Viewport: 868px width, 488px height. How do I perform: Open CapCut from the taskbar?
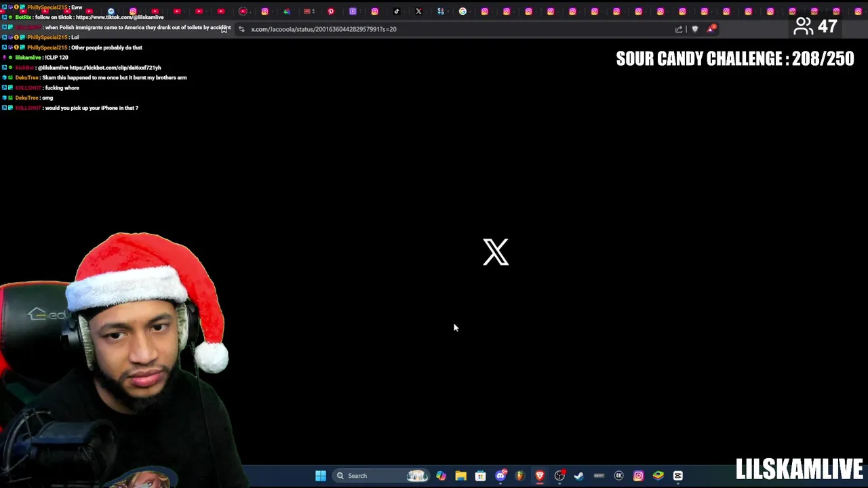(677, 476)
